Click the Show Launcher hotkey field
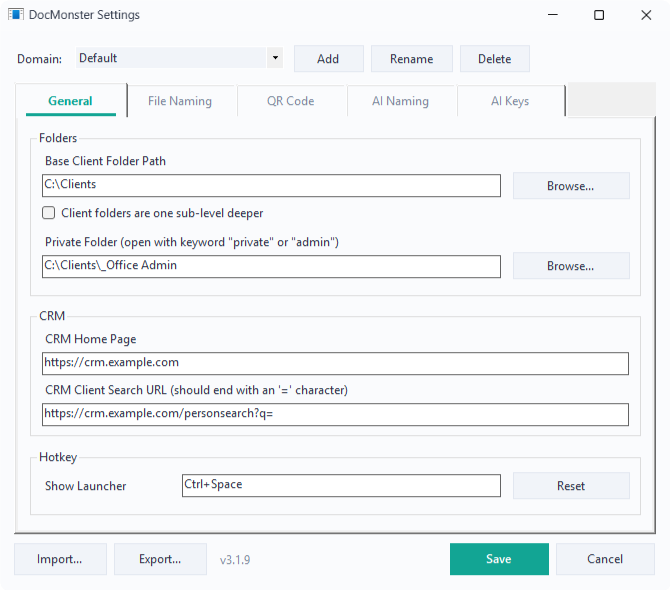Viewport: 670px width, 590px height. [341, 485]
